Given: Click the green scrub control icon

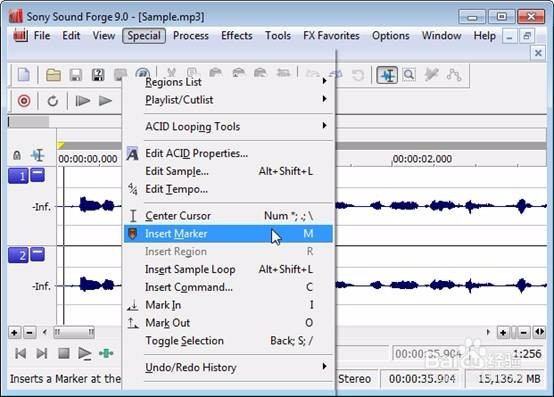Looking at the screenshot, I should [x=106, y=354].
